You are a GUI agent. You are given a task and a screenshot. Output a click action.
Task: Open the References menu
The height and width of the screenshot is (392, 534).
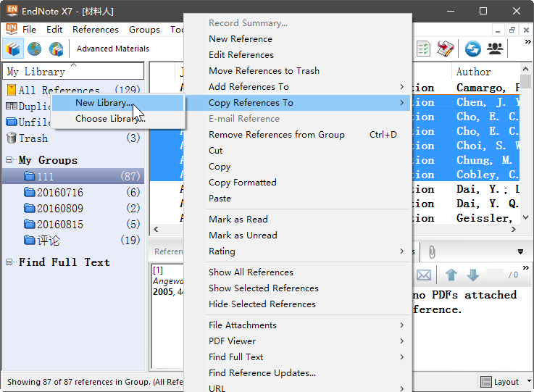[96, 30]
